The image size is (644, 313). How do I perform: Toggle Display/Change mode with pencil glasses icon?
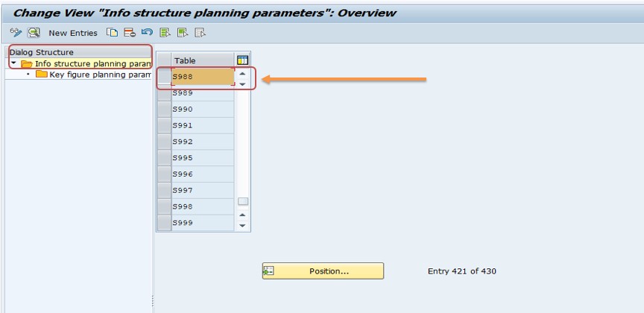coord(16,33)
